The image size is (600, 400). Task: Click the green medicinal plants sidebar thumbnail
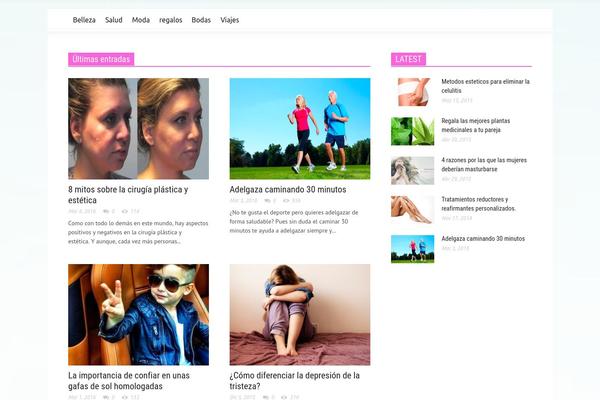pyautogui.click(x=412, y=131)
